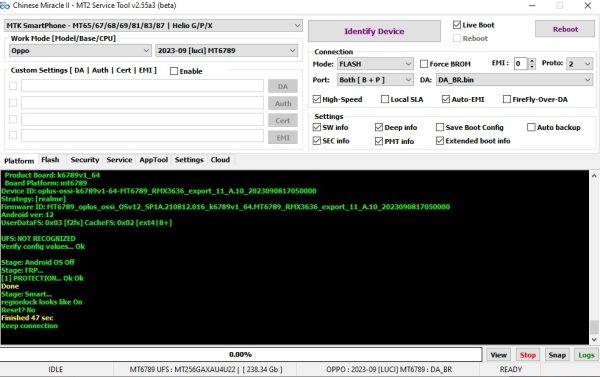Open the green Logs button

[586, 355]
